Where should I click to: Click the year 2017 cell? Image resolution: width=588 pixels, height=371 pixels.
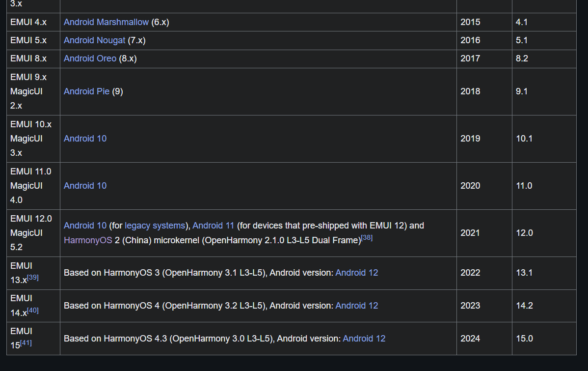[484, 59]
